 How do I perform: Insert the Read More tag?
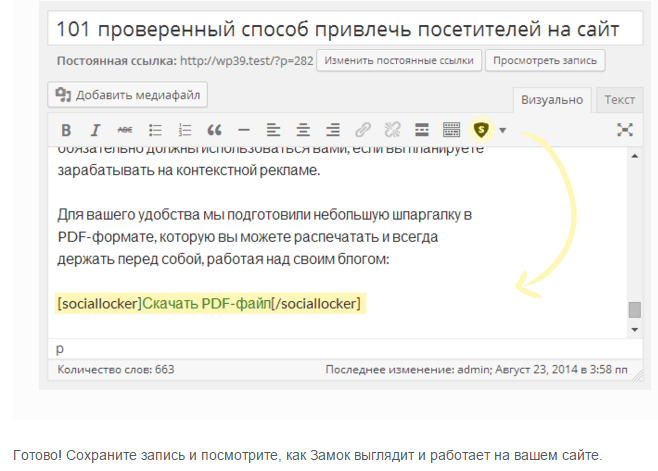point(421,130)
